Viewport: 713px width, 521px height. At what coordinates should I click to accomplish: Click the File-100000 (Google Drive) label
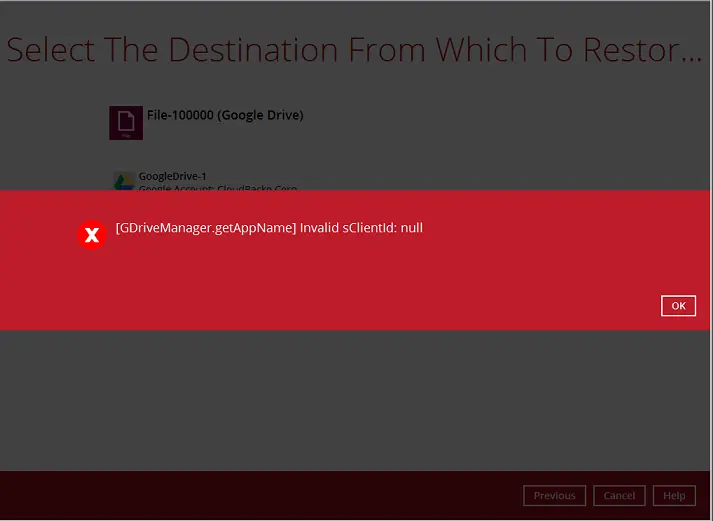225,115
